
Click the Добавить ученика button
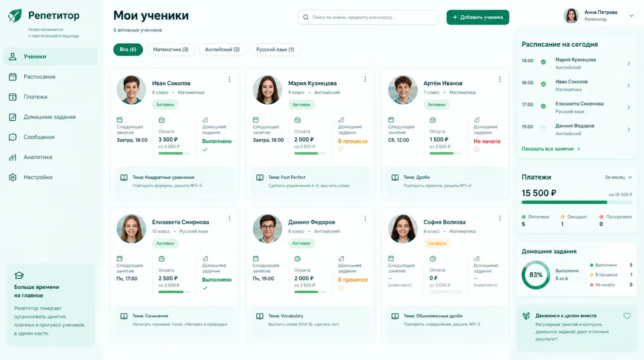(x=478, y=17)
